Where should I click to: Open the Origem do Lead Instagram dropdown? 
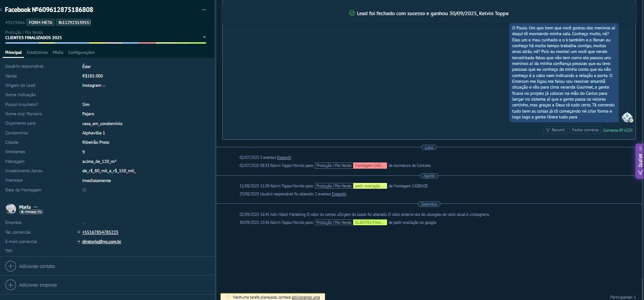tap(94, 85)
